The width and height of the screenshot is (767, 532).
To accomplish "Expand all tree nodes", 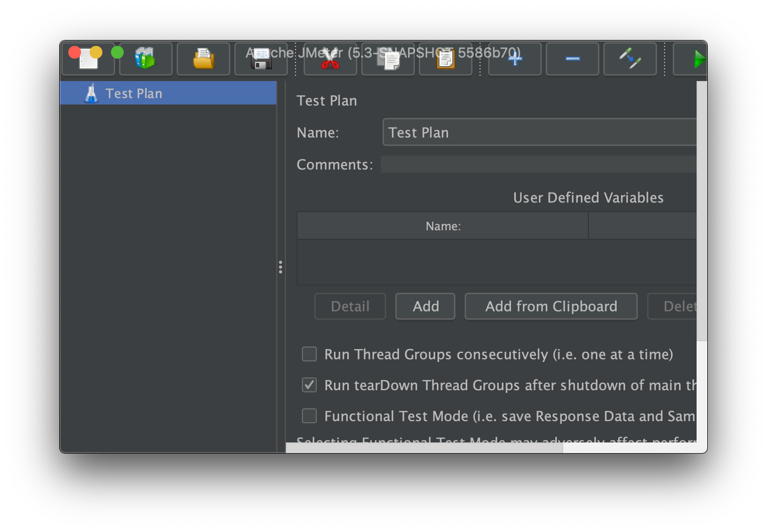I will click(x=514, y=59).
